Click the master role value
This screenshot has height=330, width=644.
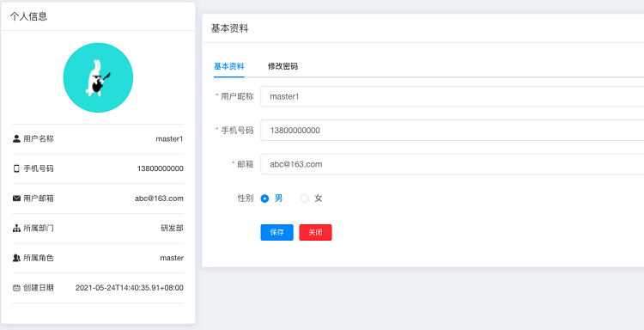[172, 258]
